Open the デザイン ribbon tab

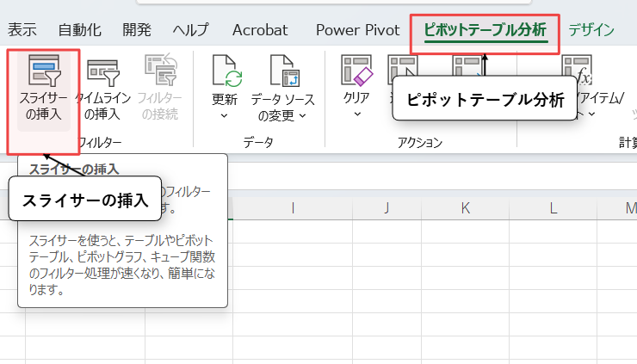coord(591,30)
